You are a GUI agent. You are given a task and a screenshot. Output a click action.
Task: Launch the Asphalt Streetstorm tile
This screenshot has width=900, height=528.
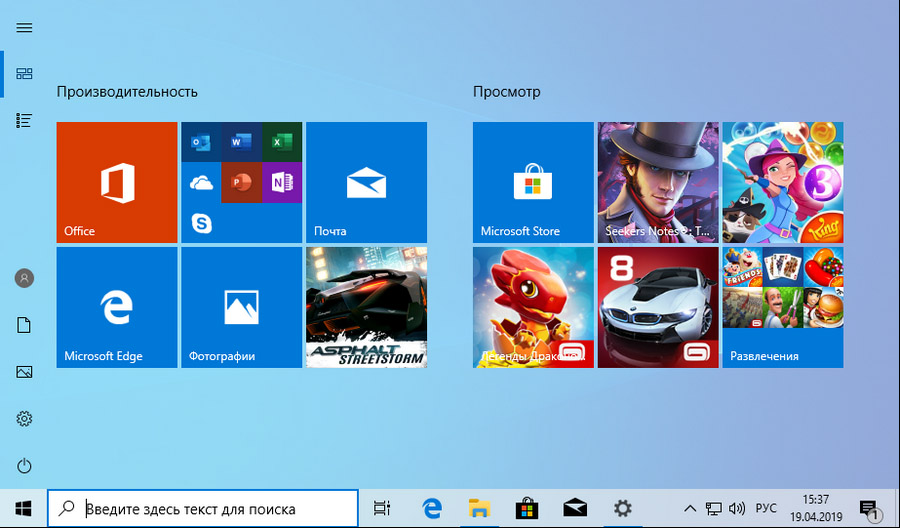(x=366, y=307)
